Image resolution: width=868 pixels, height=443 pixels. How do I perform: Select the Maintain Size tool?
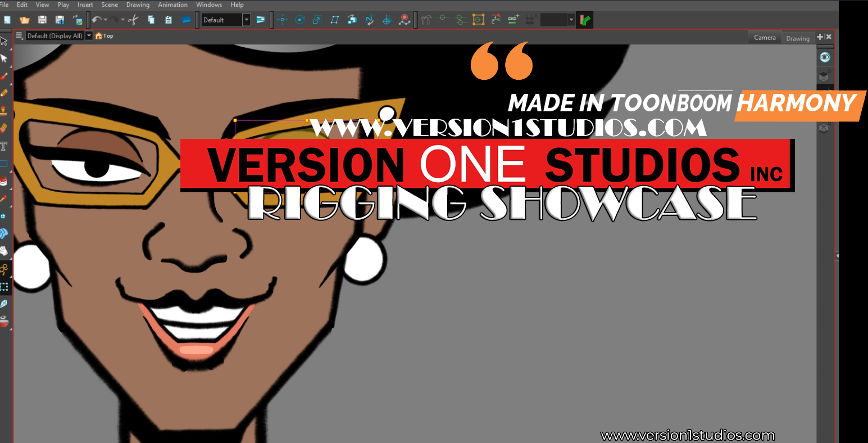tap(352, 20)
